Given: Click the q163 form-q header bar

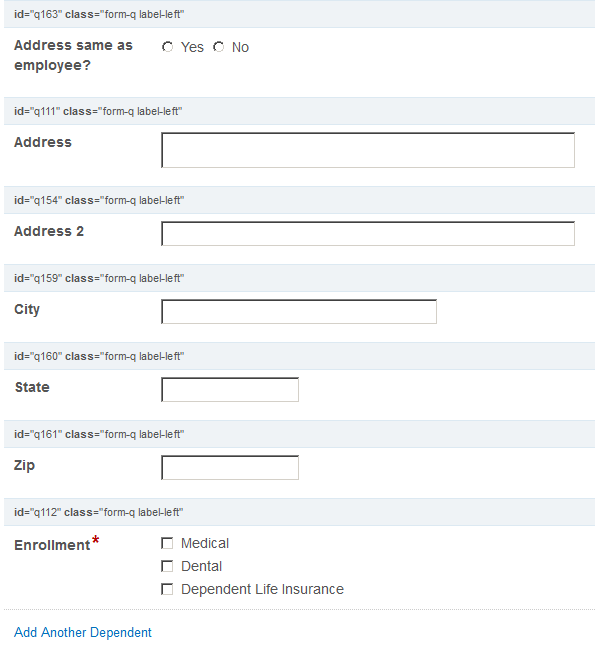Looking at the screenshot, I should (299, 15).
